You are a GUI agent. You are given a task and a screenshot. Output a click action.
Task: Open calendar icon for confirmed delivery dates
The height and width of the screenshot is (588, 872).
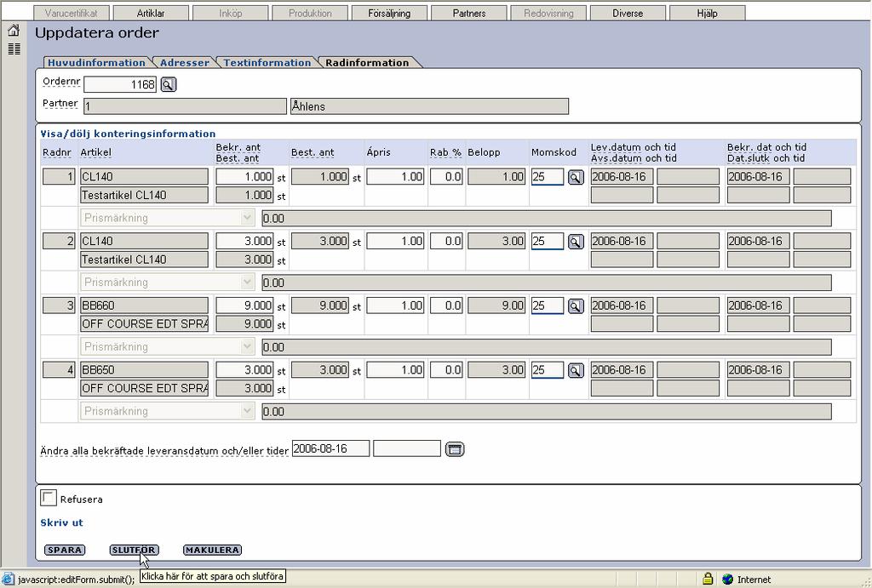tap(455, 449)
